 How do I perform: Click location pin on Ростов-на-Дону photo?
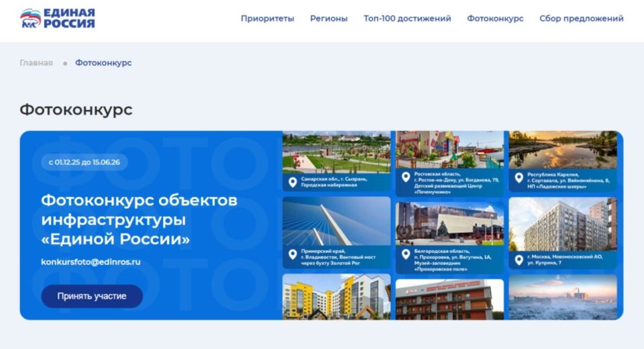(x=405, y=177)
